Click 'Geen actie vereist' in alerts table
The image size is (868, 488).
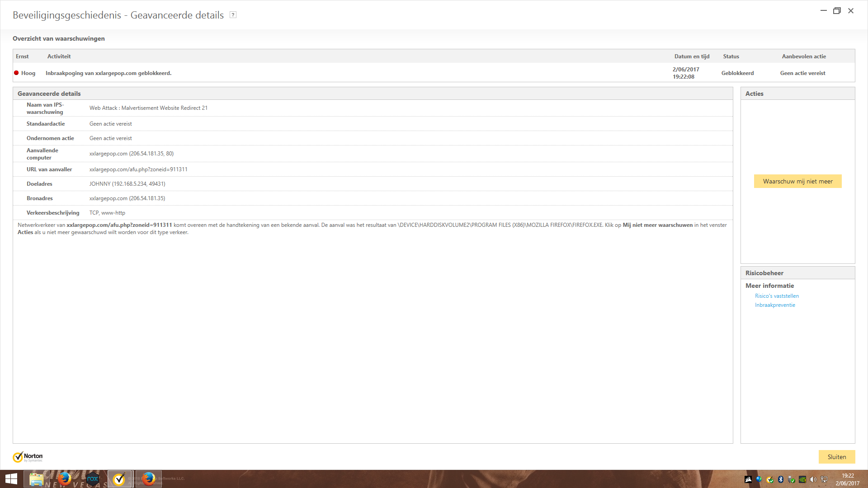(x=802, y=73)
